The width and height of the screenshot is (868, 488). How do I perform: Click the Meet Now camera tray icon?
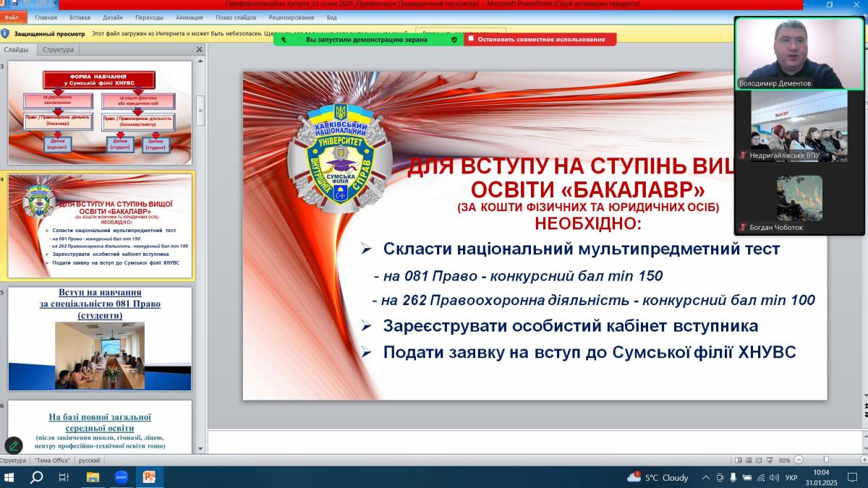pyautogui.click(x=720, y=477)
